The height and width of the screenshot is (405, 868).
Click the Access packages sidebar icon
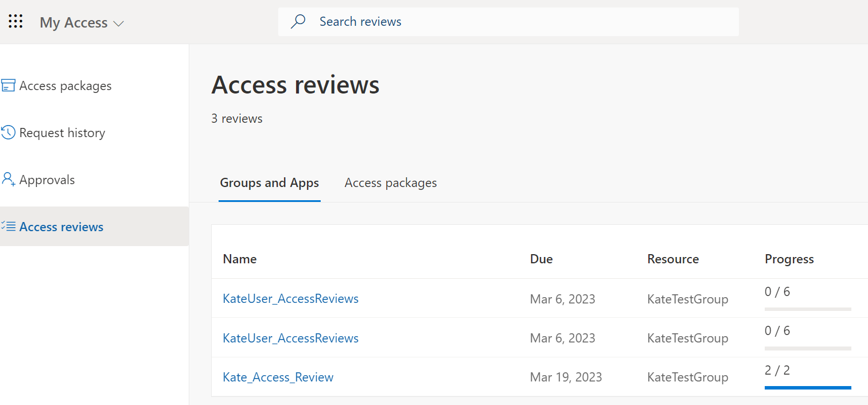[8, 85]
